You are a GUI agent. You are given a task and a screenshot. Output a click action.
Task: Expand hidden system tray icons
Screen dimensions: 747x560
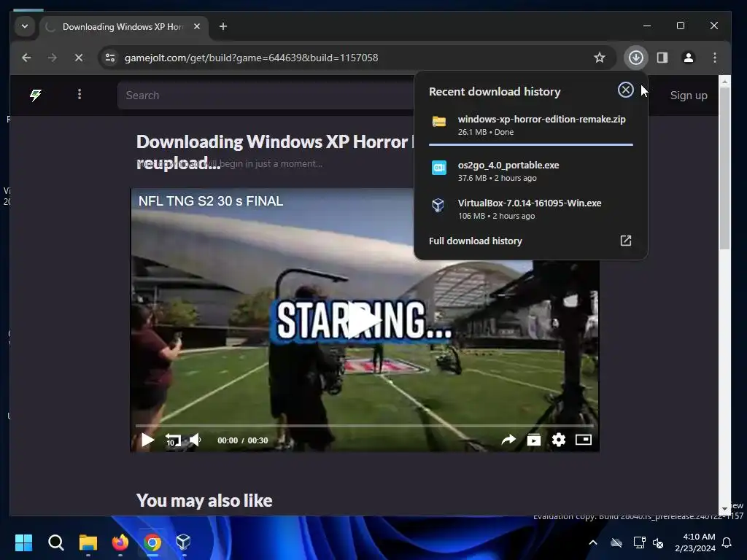[592, 542]
